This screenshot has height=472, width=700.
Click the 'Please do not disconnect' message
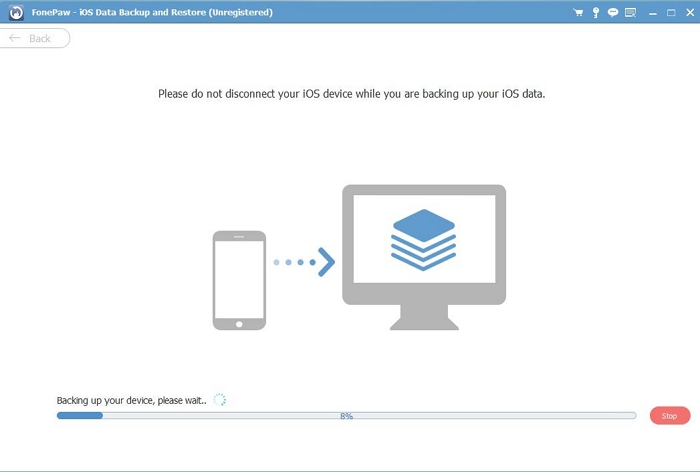pos(351,94)
